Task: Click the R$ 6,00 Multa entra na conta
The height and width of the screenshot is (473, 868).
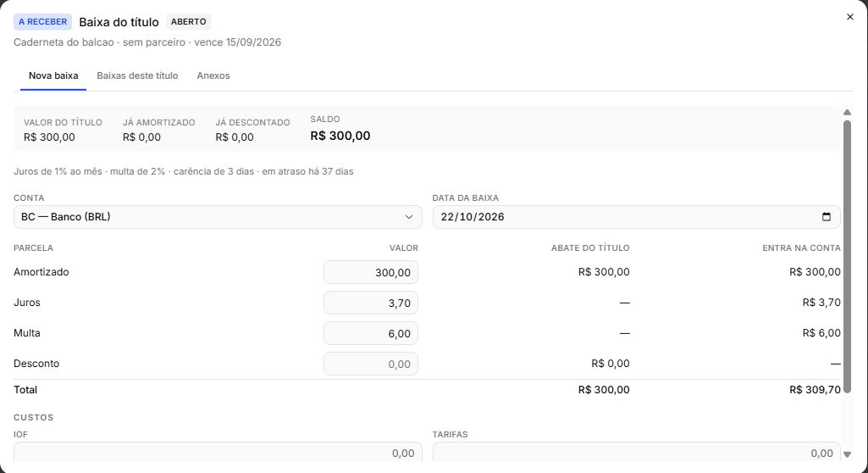Action: 821,333
